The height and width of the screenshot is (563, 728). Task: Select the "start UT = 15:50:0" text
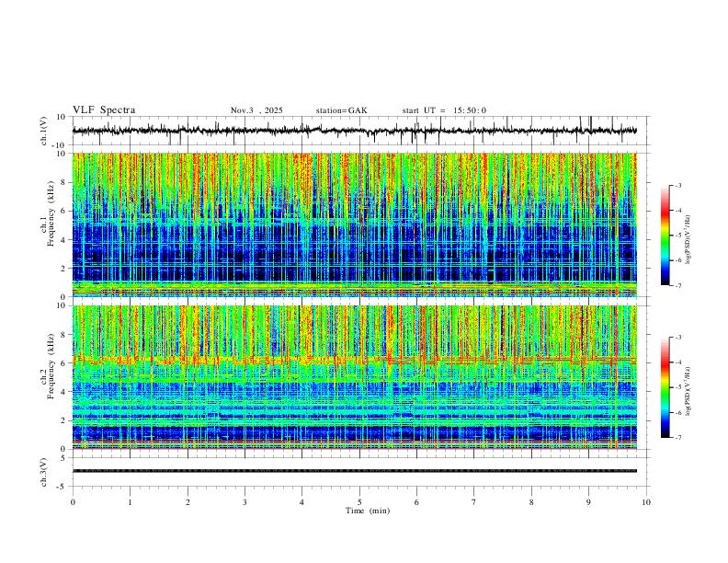click(444, 110)
